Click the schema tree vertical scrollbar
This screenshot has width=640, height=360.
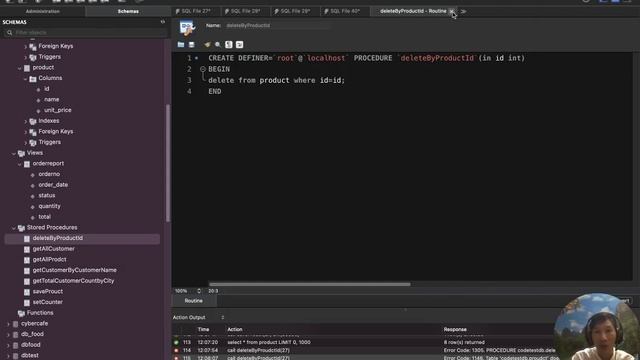point(168,162)
